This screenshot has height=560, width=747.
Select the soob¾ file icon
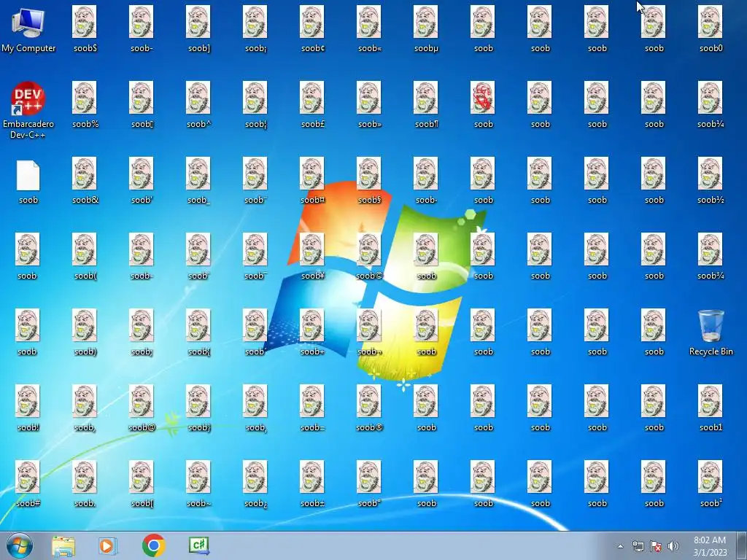click(711, 249)
